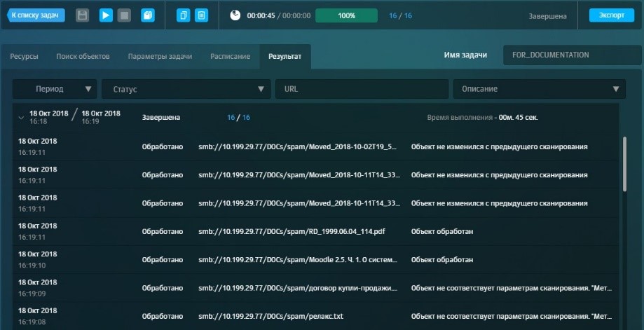Open the Статус filter dropdown

tap(186, 89)
